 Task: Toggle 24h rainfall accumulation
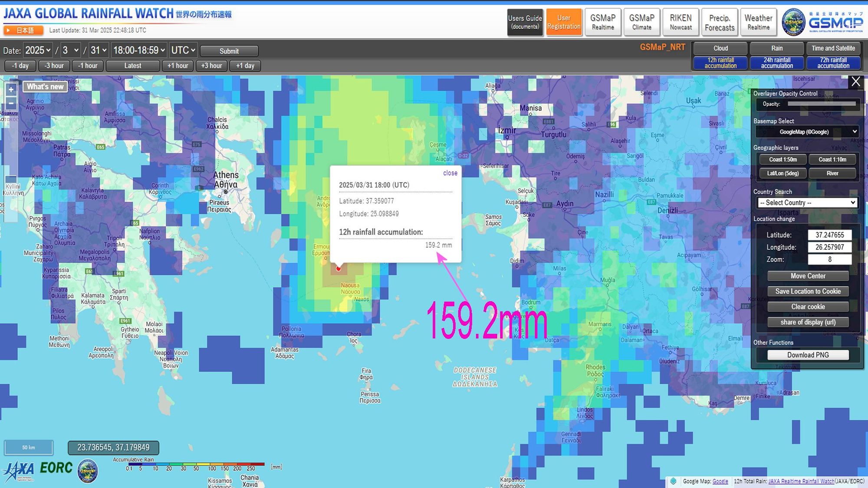click(x=777, y=63)
